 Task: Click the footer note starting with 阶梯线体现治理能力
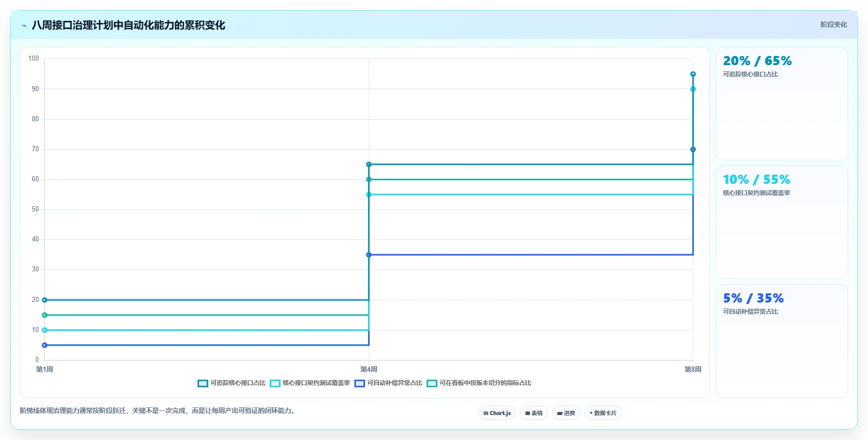158,410
